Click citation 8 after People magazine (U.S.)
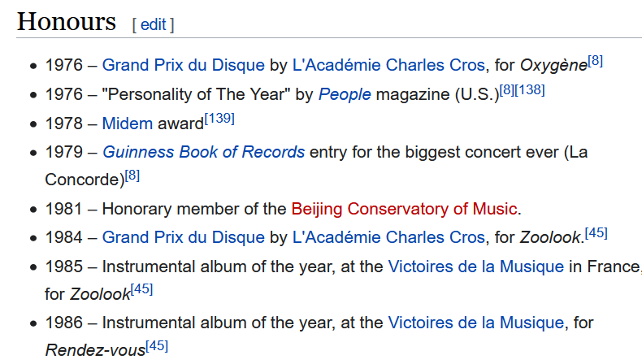642x364 pixels. pyautogui.click(x=508, y=89)
